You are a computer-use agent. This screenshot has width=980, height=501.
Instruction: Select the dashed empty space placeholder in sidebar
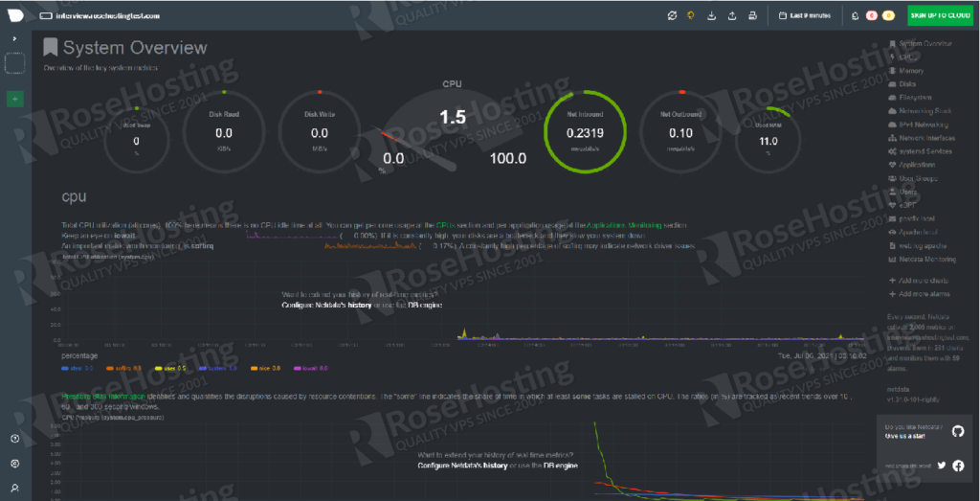coord(15,63)
